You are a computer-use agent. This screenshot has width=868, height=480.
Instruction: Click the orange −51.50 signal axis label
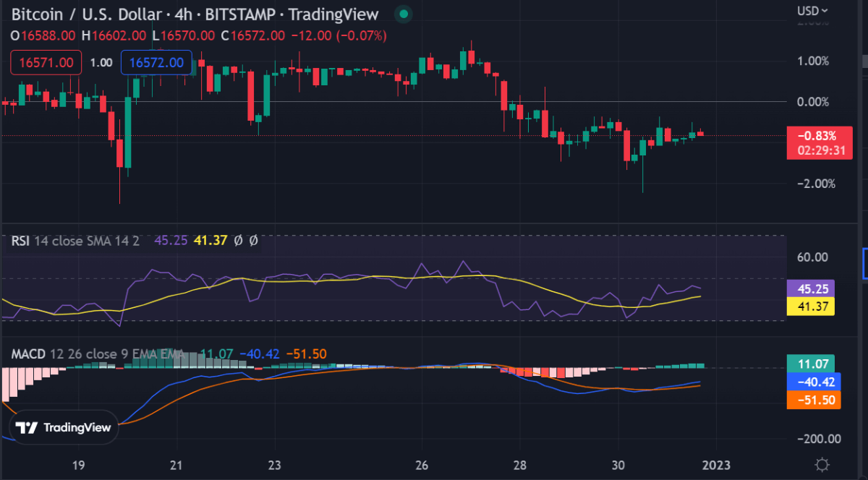(814, 400)
